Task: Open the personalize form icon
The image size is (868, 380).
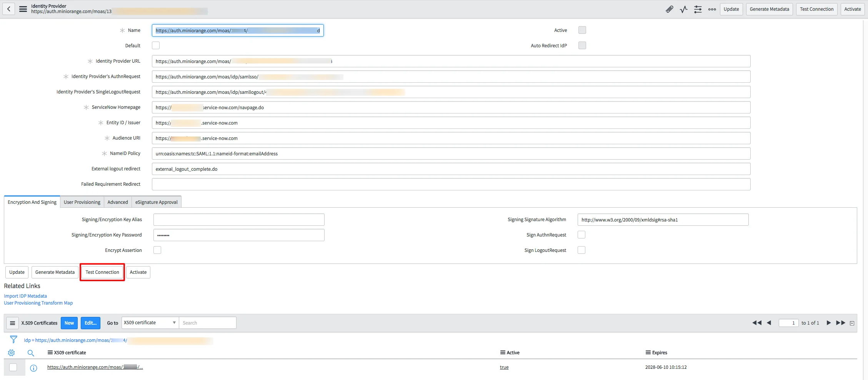Action: pos(698,9)
